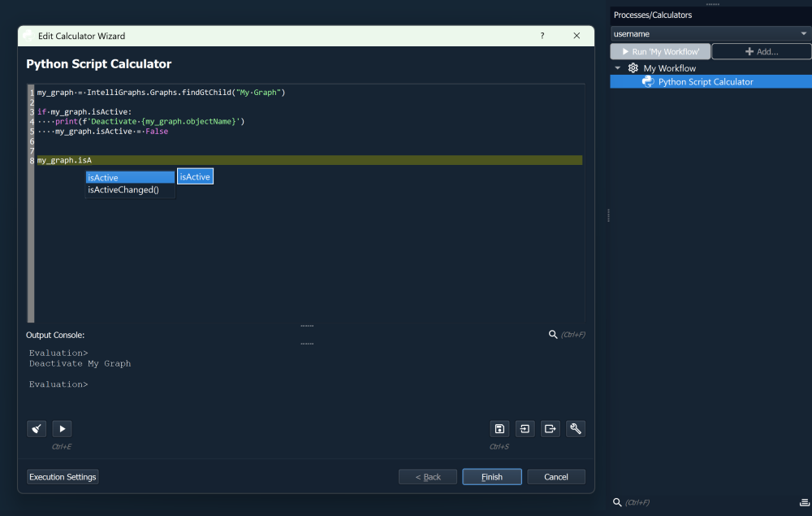
Task: Collapse the My Workflow tree node
Action: coord(617,68)
